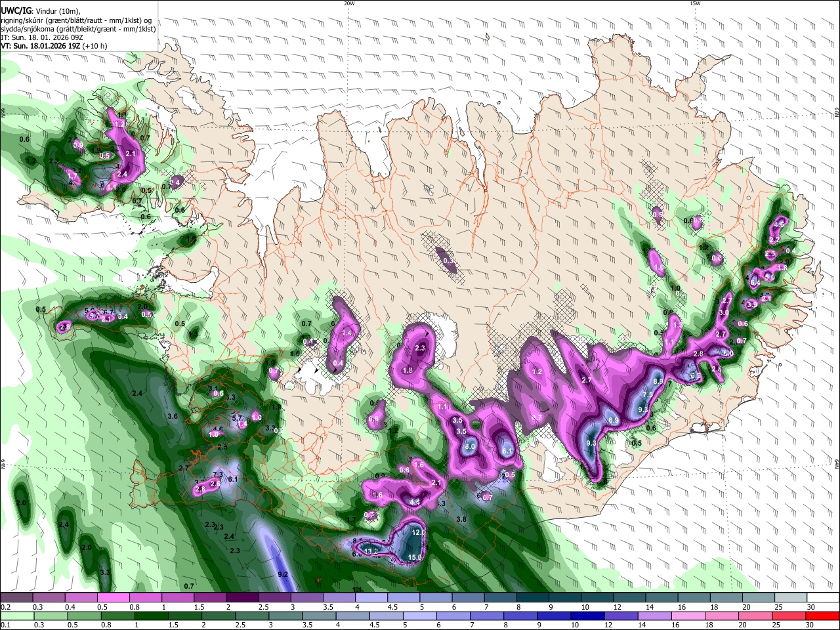Click the 'UWC/IG: Vindur (10m)' title line

tap(40, 10)
